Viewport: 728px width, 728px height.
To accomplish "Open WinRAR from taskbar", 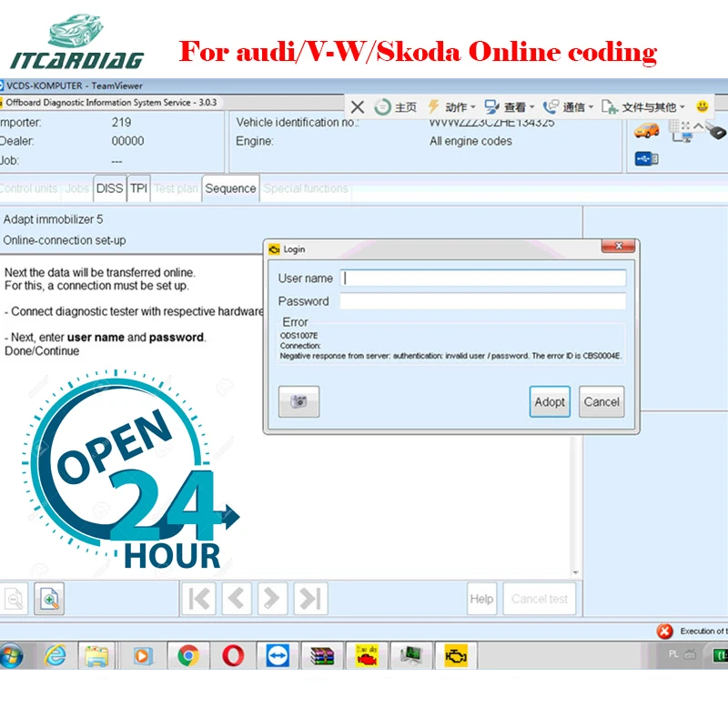I will point(322,656).
